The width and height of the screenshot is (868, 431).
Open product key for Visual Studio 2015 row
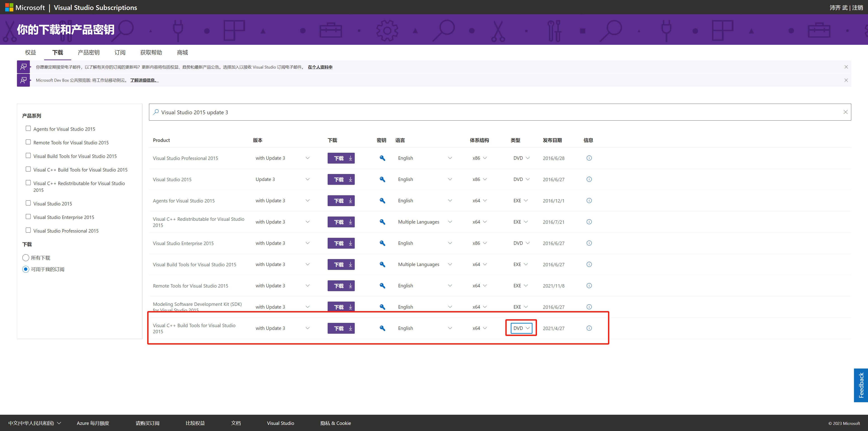pos(382,179)
